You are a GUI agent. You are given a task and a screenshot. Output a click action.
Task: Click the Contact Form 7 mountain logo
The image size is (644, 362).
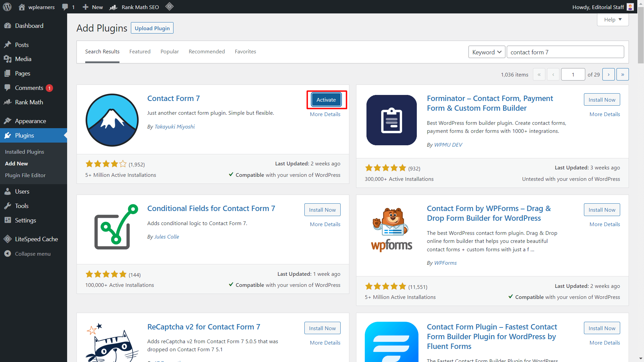112,120
